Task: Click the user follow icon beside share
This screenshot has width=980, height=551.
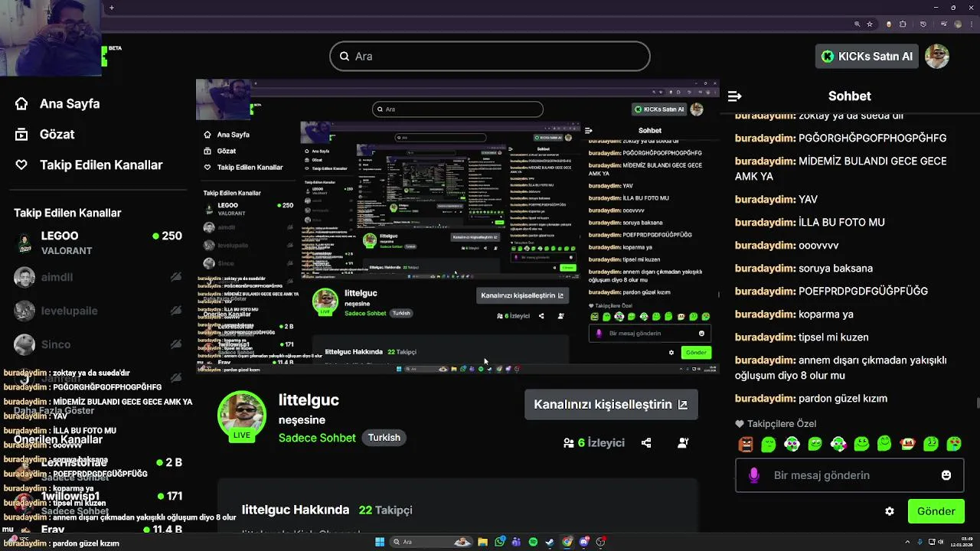Action: click(683, 442)
